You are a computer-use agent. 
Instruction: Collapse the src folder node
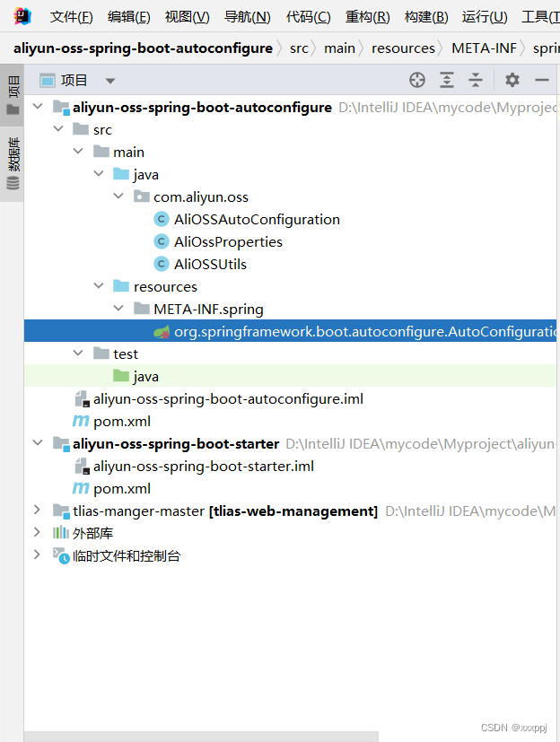click(58, 128)
